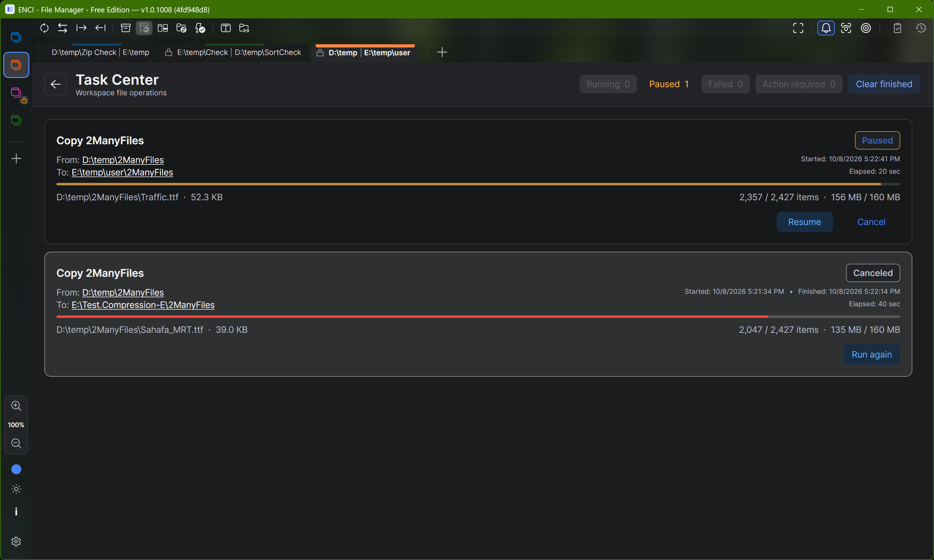This screenshot has height=560, width=934.
Task: Click the zoom in magnifier
Action: click(16, 406)
